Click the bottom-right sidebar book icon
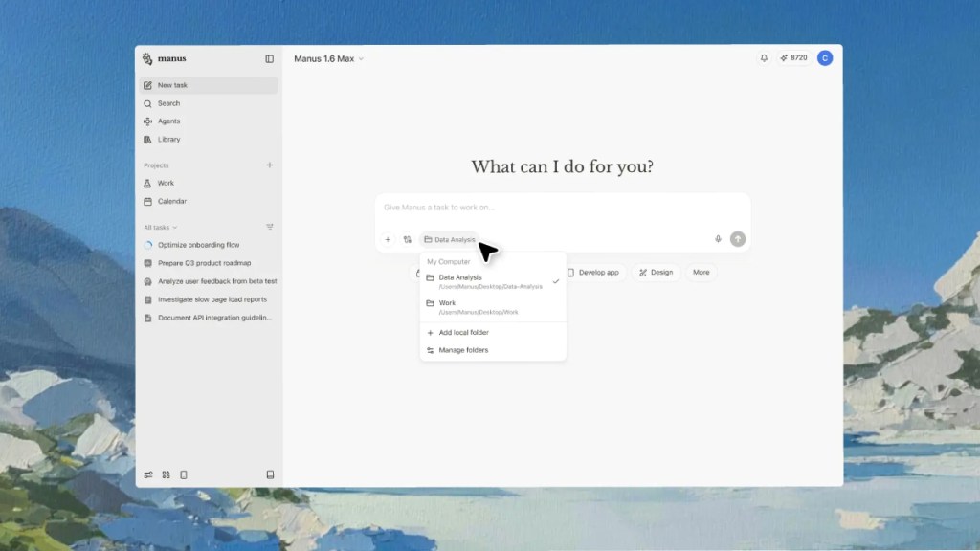Screen dimensions: 980x551 click(270, 474)
